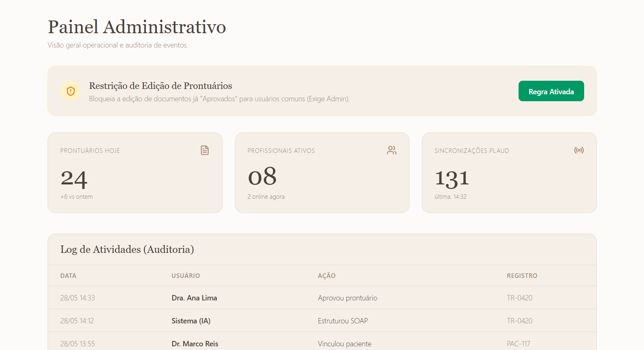Click the Sistema (IA) user cell
This screenshot has height=350, width=644.
[x=191, y=321]
